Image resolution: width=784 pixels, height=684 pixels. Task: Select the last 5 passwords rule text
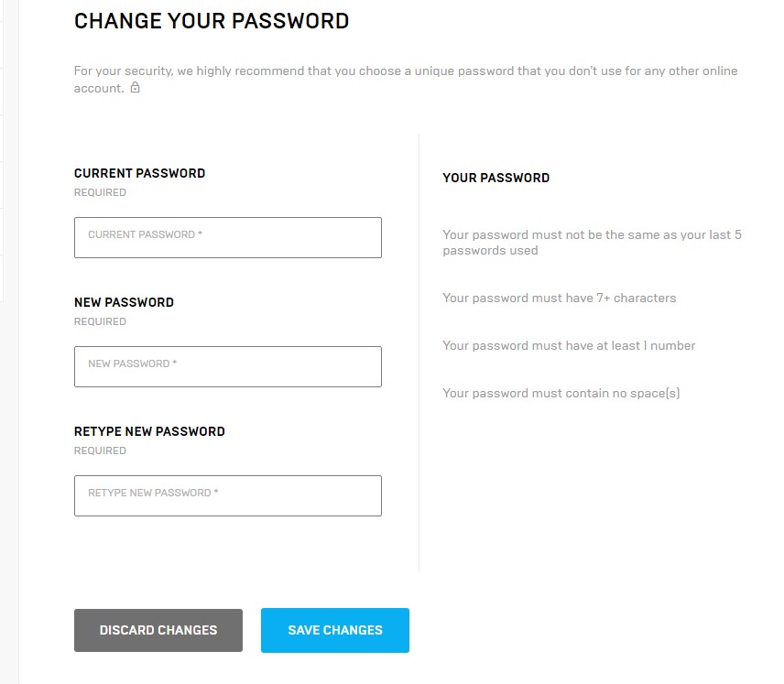pos(592,243)
